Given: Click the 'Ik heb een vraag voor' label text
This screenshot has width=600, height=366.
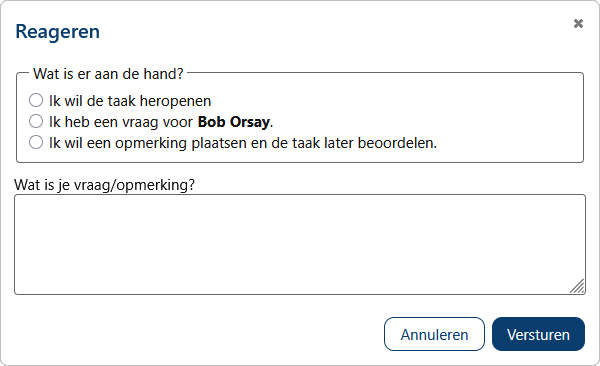Looking at the screenshot, I should tap(121, 122).
